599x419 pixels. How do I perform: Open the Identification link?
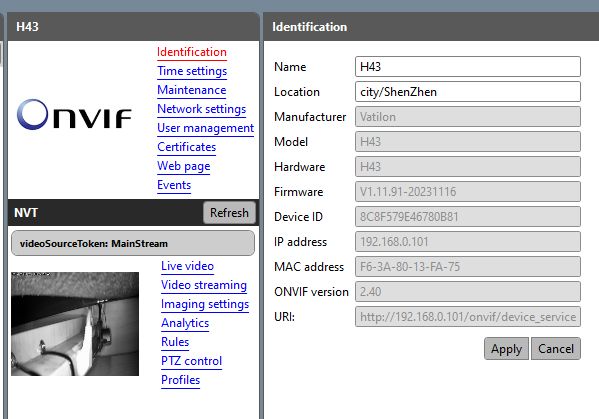tap(192, 52)
